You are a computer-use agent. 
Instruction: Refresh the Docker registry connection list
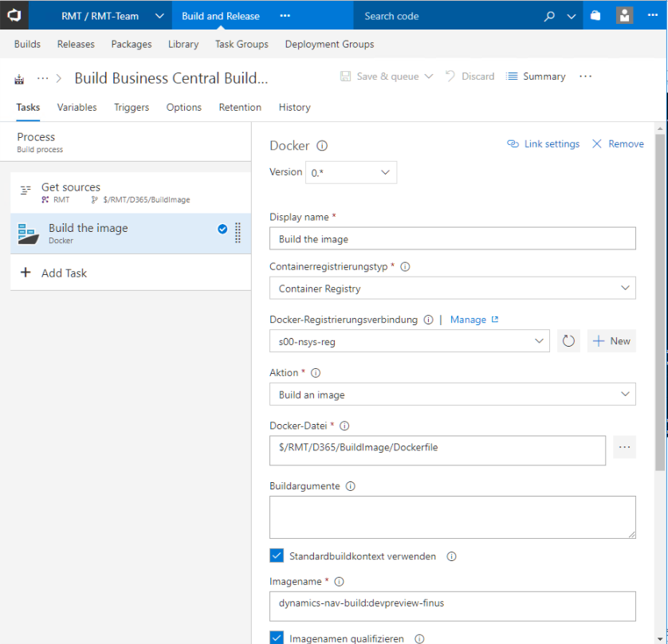[568, 341]
